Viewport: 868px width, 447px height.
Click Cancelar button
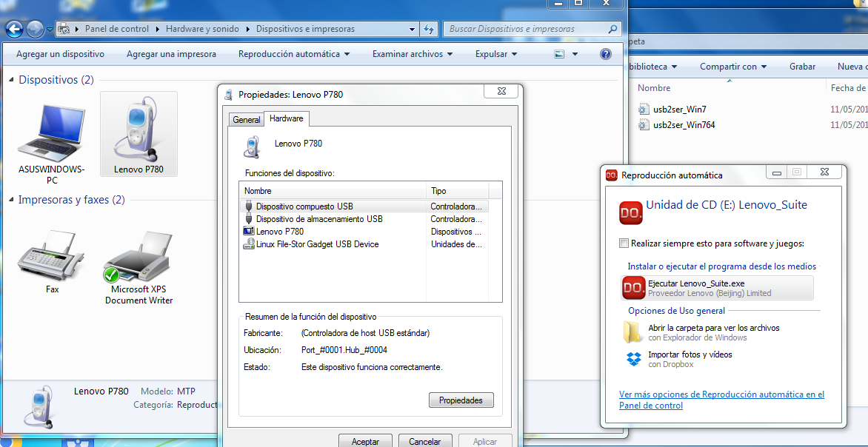424,442
